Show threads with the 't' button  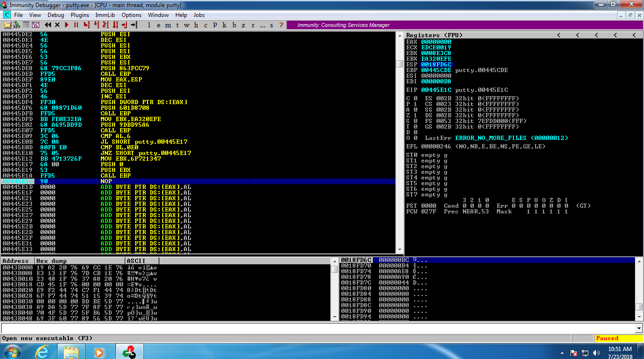pyautogui.click(x=178, y=25)
